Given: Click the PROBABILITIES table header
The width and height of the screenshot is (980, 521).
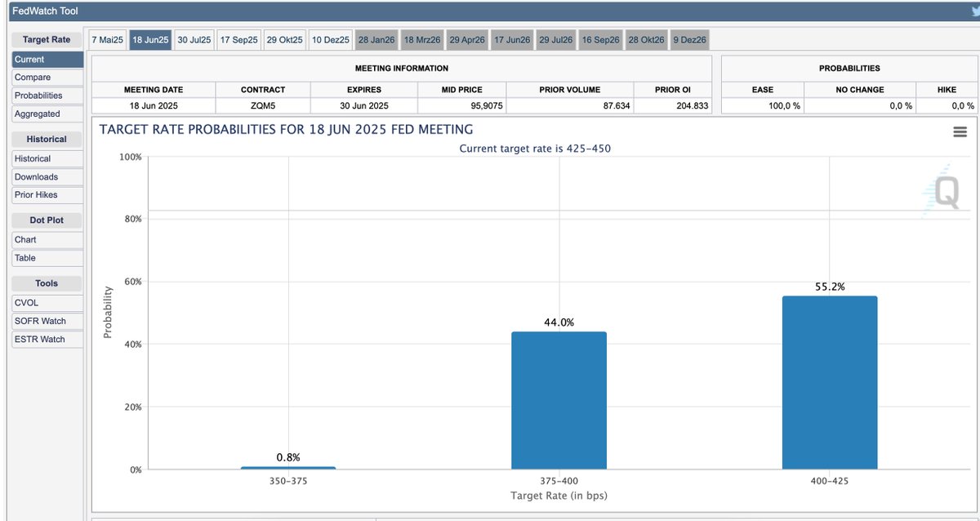Looking at the screenshot, I should coord(849,69).
